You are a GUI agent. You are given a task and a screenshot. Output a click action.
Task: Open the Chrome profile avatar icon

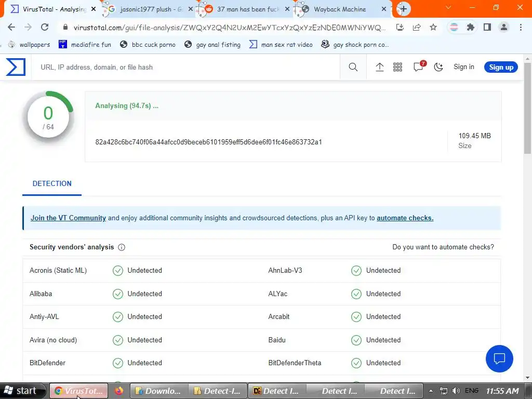click(504, 27)
